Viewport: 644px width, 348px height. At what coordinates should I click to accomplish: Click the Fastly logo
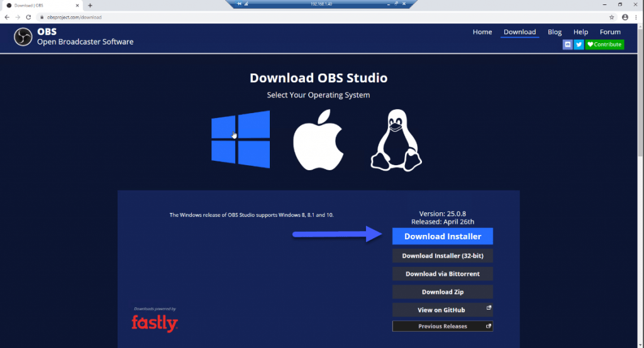point(155,323)
